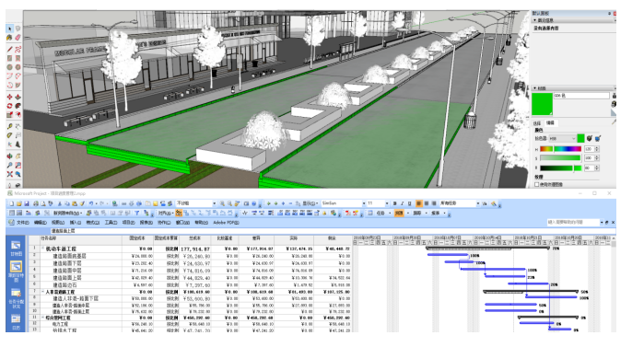Open the Paint Bucket tool
644x347 pixels.
point(9,38)
